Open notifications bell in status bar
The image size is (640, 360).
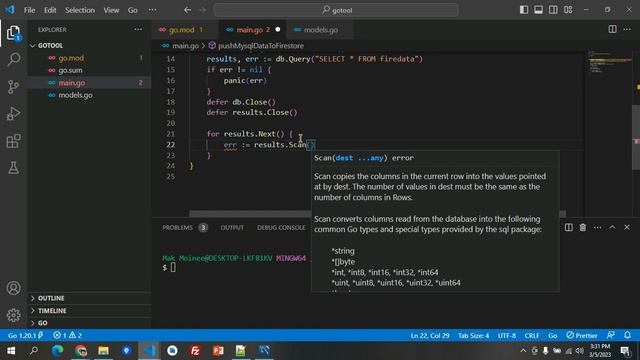coord(627,335)
